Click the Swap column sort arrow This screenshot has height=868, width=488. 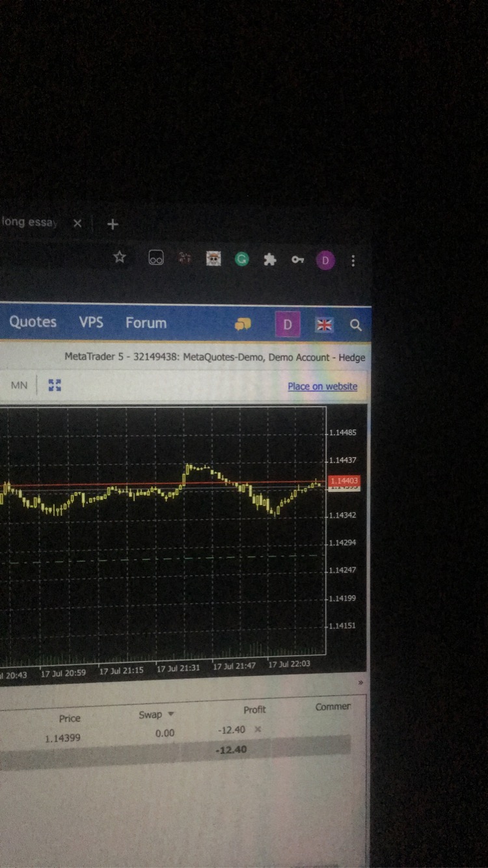tap(171, 714)
